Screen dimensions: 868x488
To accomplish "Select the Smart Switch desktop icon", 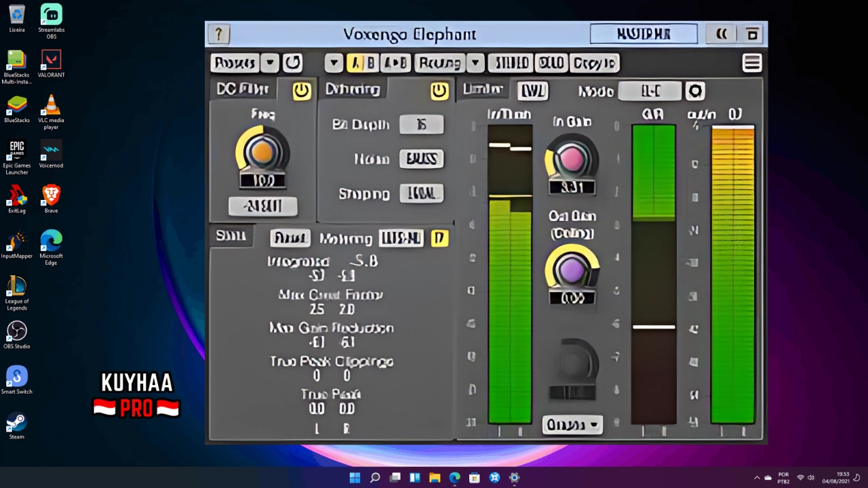I will [17, 380].
